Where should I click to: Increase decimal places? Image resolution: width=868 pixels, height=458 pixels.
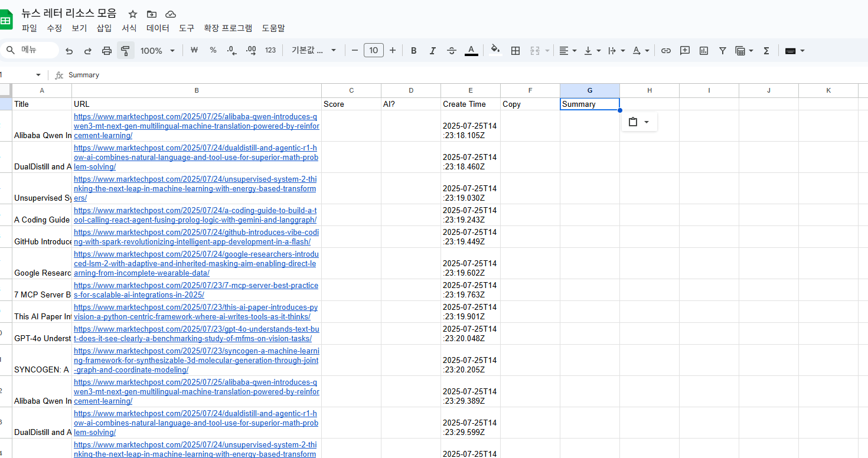click(250, 50)
